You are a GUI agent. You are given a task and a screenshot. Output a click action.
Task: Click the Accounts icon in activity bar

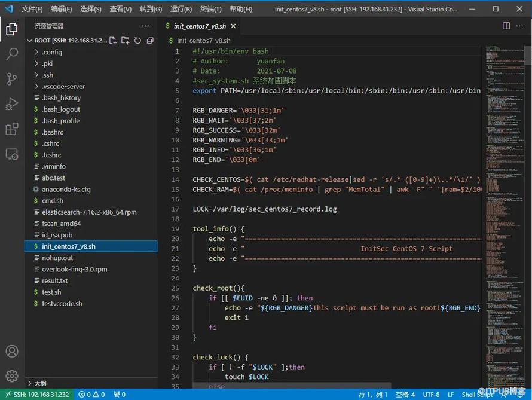[12, 351]
